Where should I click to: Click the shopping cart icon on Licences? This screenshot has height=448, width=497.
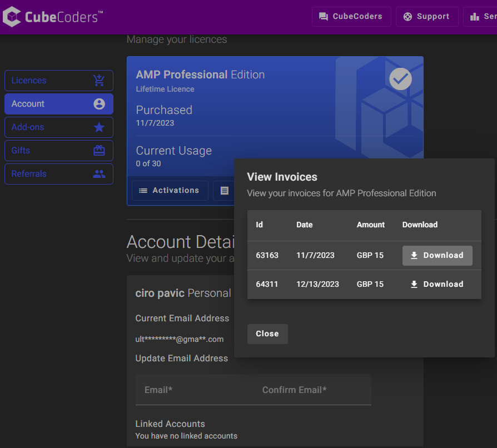(99, 81)
